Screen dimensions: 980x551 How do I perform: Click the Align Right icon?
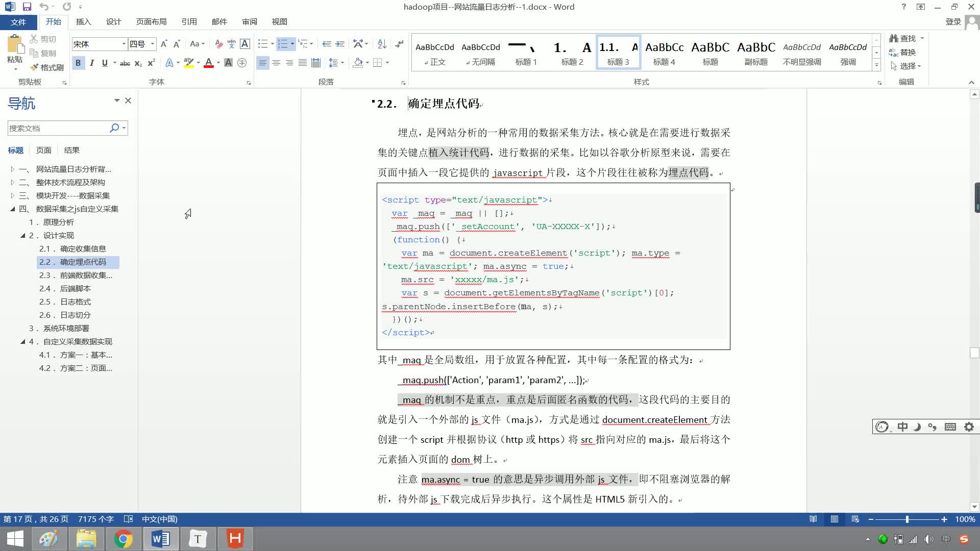click(289, 63)
